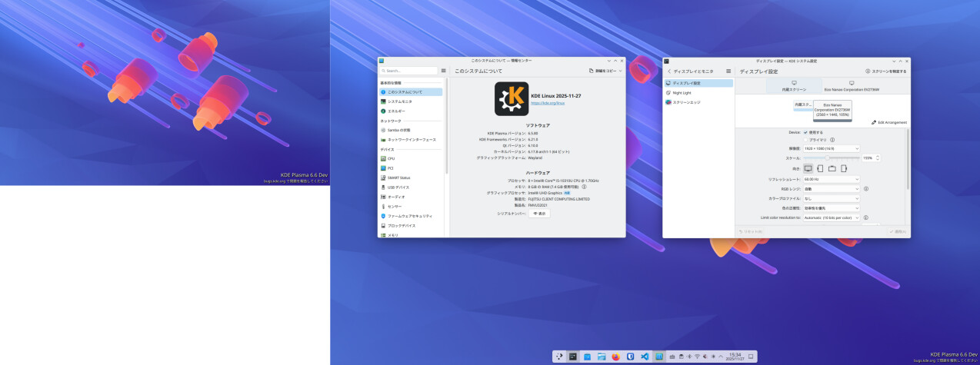This screenshot has height=365, width=980.
Task: Open the 解像度 resolution dropdown
Action: [831, 148]
